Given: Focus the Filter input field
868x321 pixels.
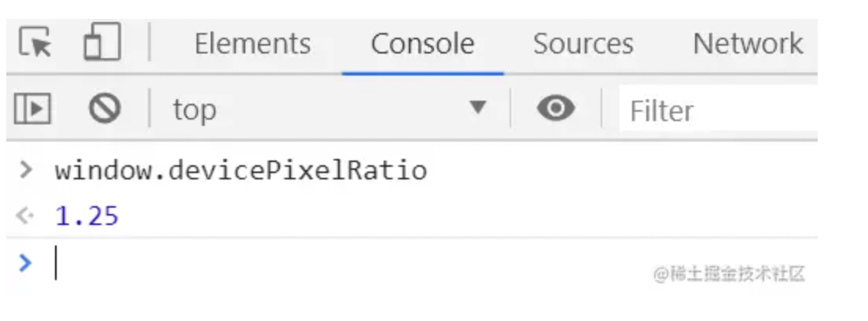Looking at the screenshot, I should [x=718, y=109].
